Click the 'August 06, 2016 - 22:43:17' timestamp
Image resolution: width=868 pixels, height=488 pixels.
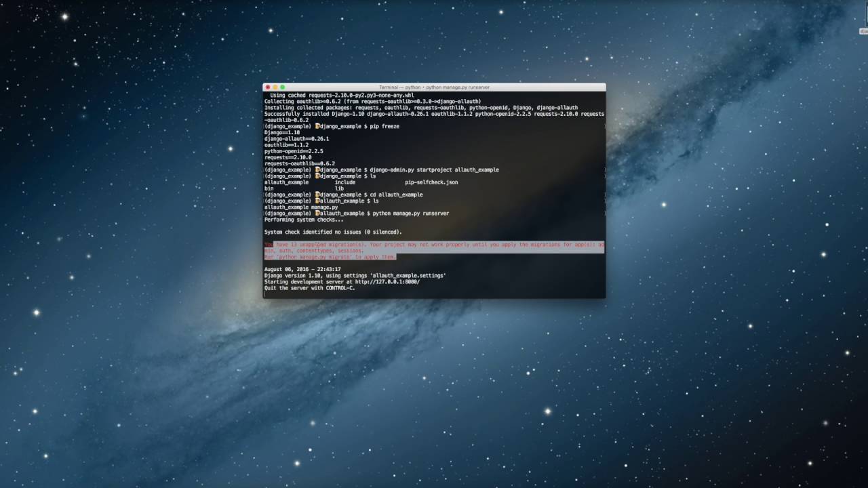pyautogui.click(x=302, y=269)
